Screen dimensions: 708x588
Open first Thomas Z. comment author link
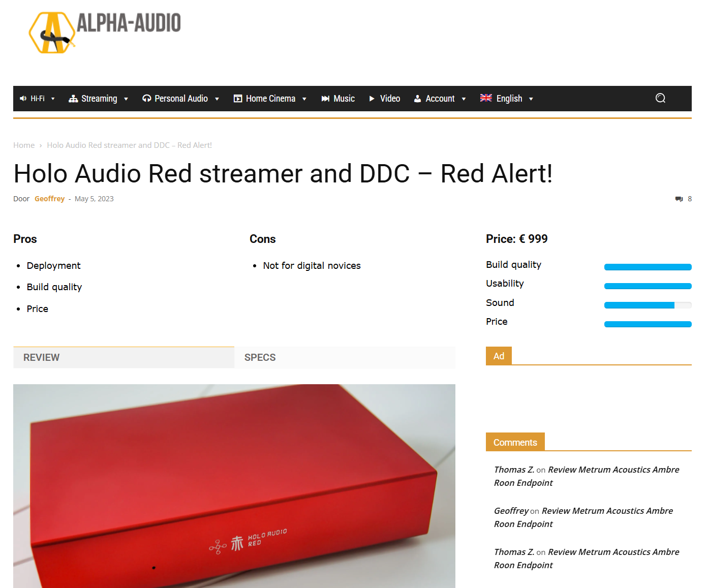pyautogui.click(x=514, y=470)
